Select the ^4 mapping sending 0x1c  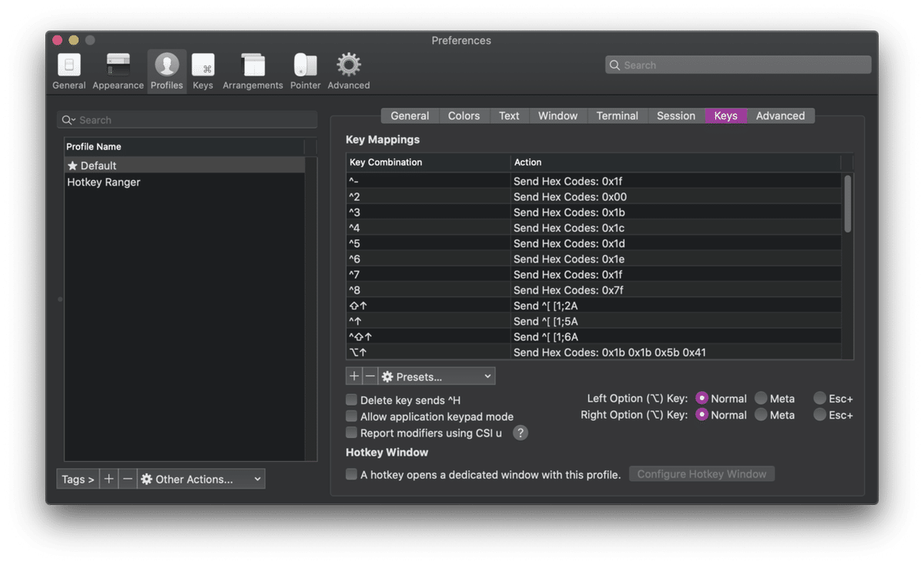pos(594,228)
